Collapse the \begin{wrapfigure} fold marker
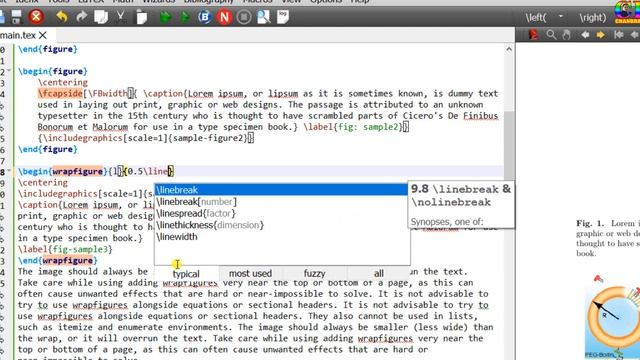This screenshot has height=360, width=640. click(9, 171)
